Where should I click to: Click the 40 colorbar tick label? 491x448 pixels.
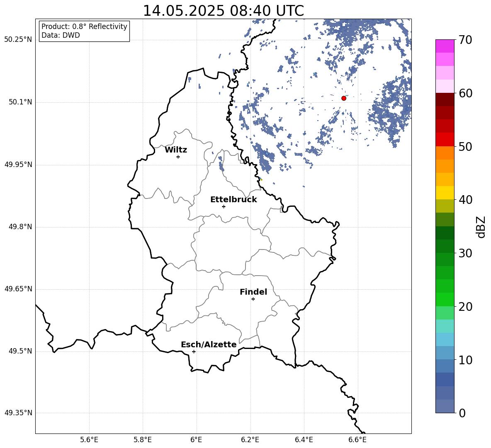point(465,200)
